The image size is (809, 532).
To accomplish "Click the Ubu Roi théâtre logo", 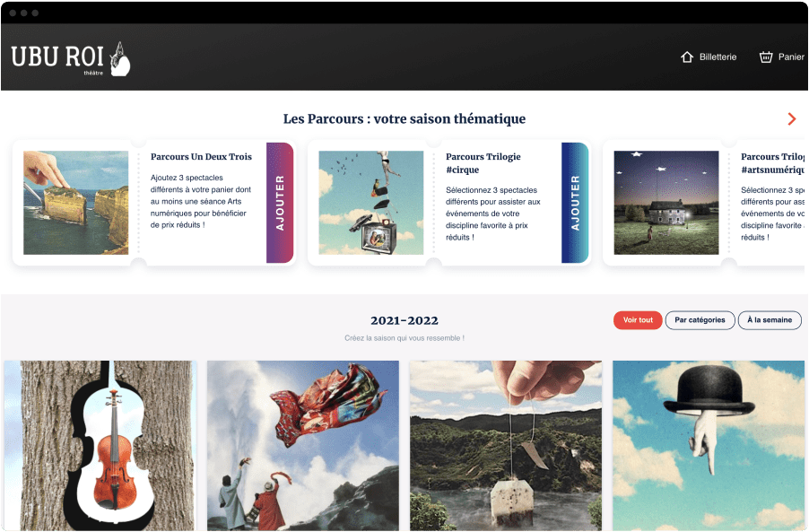I will coord(70,59).
